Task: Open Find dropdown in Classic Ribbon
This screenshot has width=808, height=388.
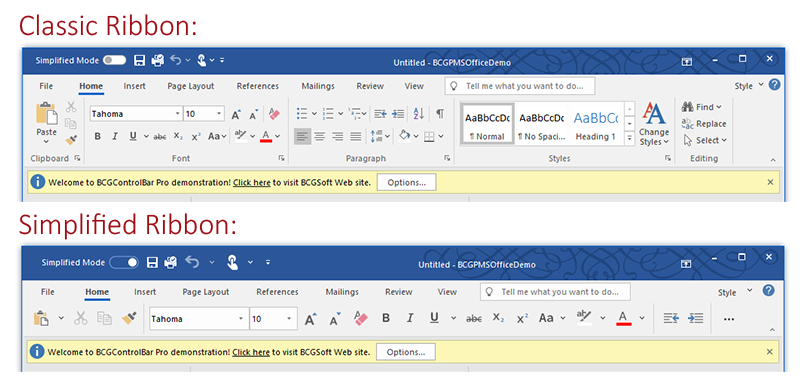Action: coord(702,107)
